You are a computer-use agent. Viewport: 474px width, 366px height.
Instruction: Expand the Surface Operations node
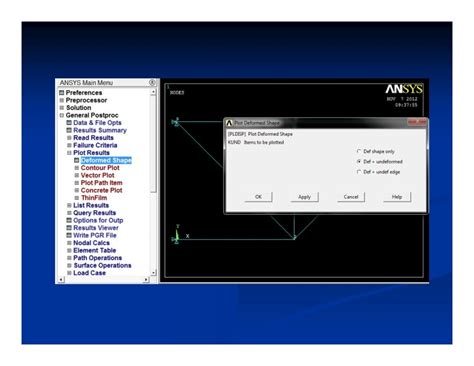[x=69, y=265]
